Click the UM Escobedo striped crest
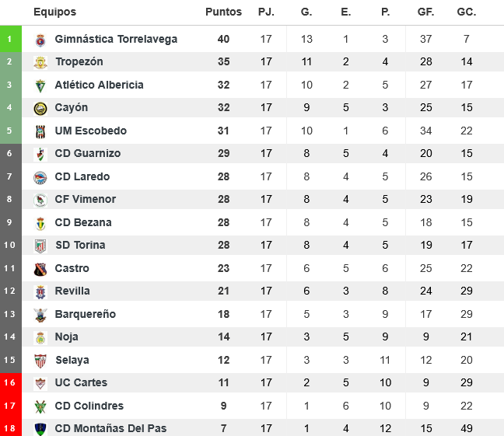The height and width of the screenshot is (436, 504). tap(40, 131)
